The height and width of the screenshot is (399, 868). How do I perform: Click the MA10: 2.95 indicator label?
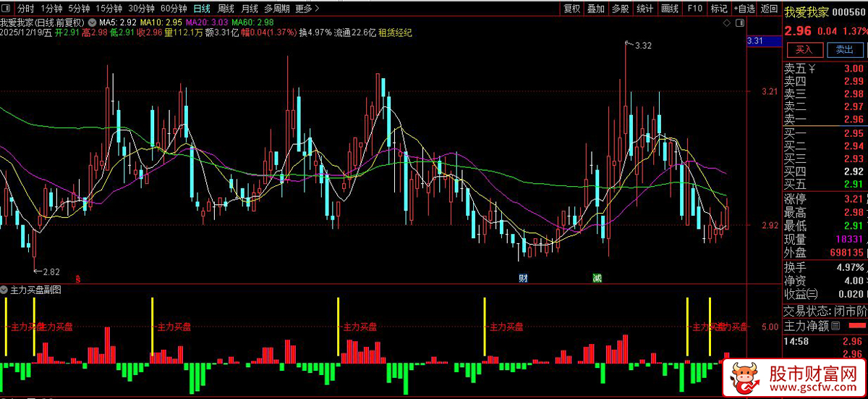coord(161,22)
